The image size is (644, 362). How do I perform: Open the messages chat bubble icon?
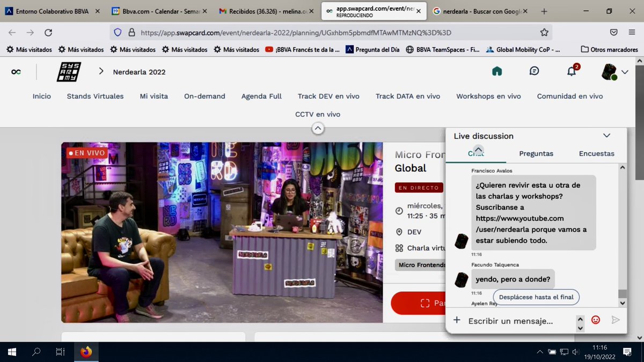tap(534, 71)
